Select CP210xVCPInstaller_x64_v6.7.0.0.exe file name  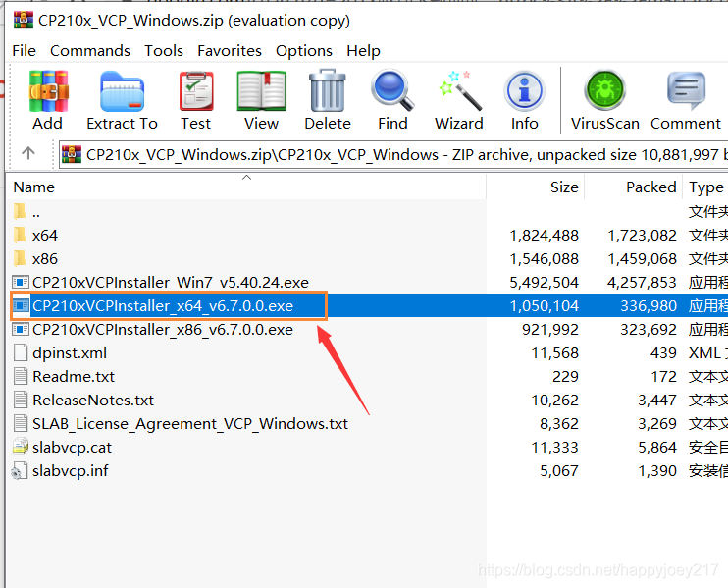[x=163, y=305]
